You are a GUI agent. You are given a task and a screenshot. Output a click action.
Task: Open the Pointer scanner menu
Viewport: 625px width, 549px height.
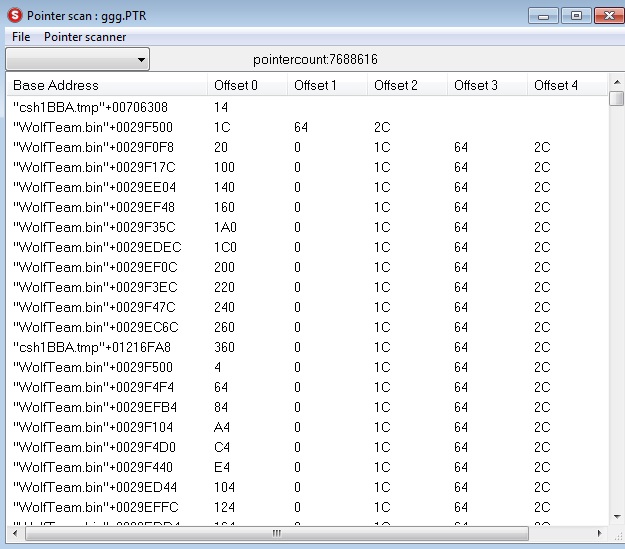[85, 37]
